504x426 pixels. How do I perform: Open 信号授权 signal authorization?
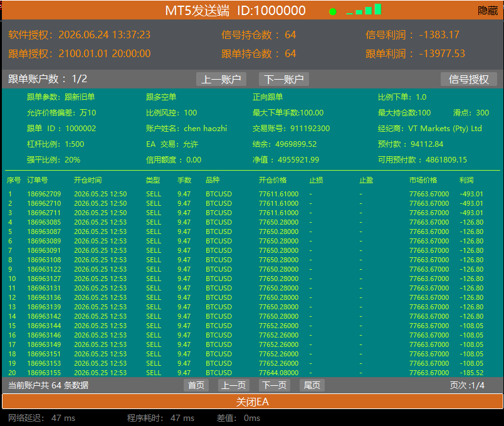tap(469, 79)
